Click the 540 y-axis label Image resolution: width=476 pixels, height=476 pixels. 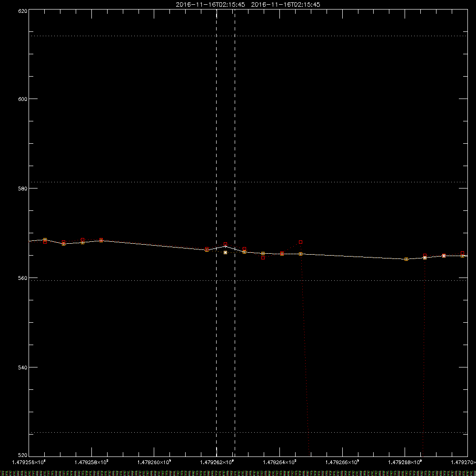click(x=23, y=367)
